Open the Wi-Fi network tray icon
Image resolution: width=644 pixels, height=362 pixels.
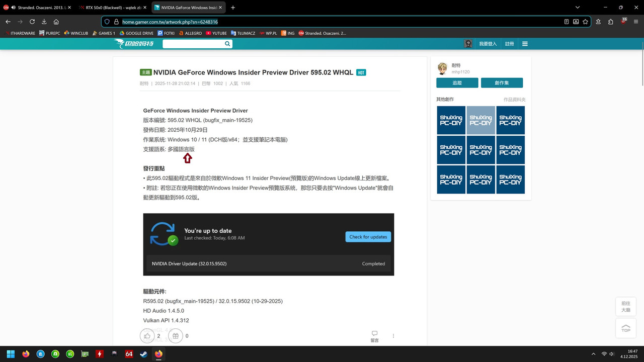(x=604, y=354)
